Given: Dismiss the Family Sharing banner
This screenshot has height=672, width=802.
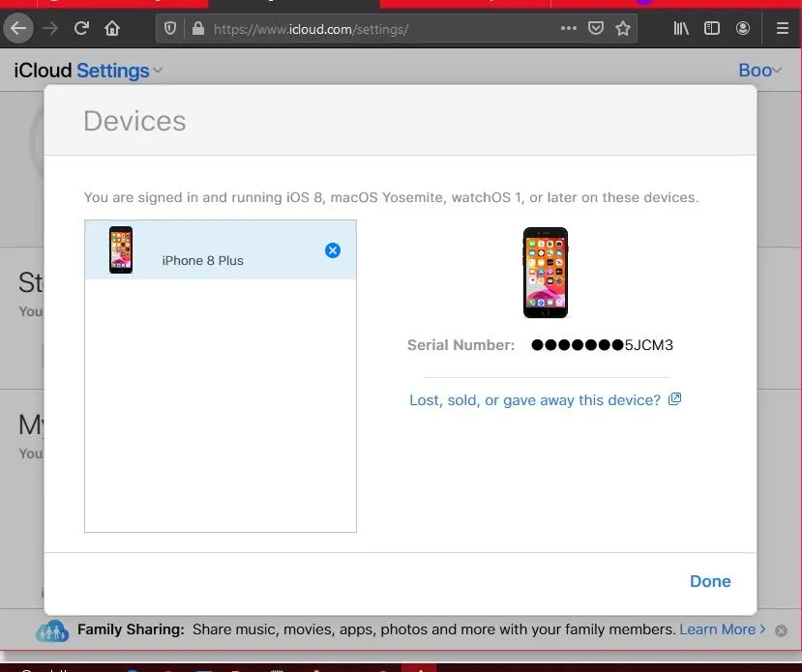Looking at the screenshot, I should pos(781,630).
